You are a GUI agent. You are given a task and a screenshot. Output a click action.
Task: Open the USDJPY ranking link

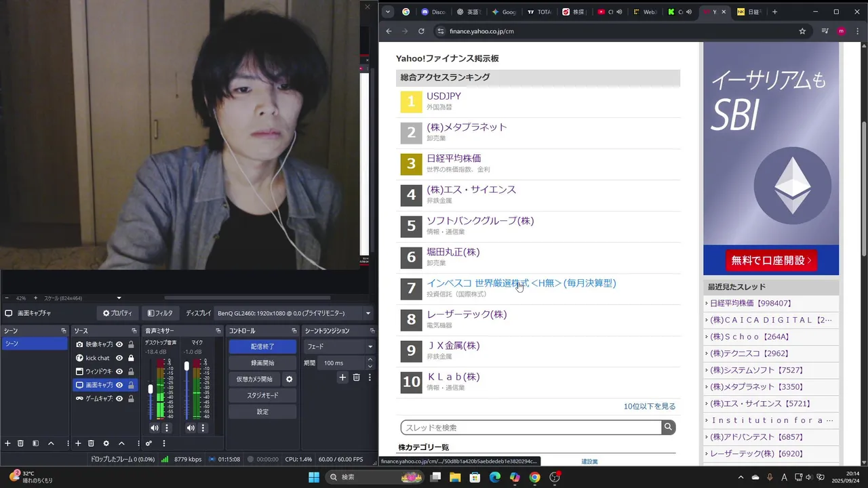pos(443,96)
